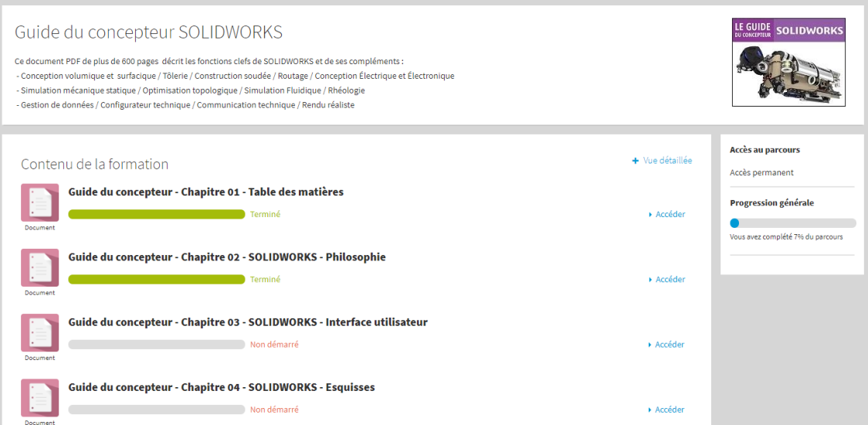The height and width of the screenshot is (425, 868).
Task: Click Accéder for Chapitre 01 Table des matières
Action: coord(670,215)
